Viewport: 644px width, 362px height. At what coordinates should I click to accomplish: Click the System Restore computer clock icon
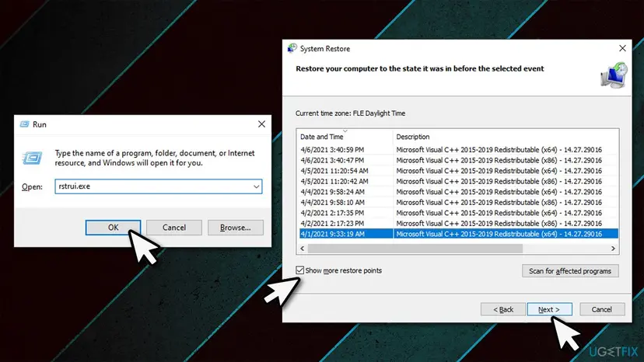point(614,75)
